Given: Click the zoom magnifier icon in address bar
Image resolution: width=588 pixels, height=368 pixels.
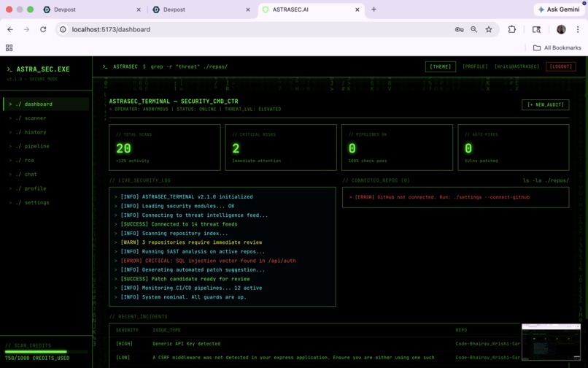Looking at the screenshot, I should (x=474, y=29).
